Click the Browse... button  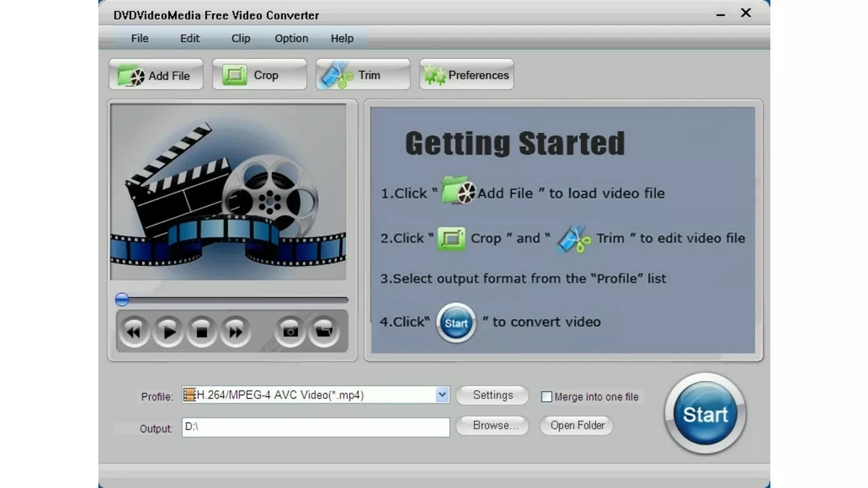(495, 426)
